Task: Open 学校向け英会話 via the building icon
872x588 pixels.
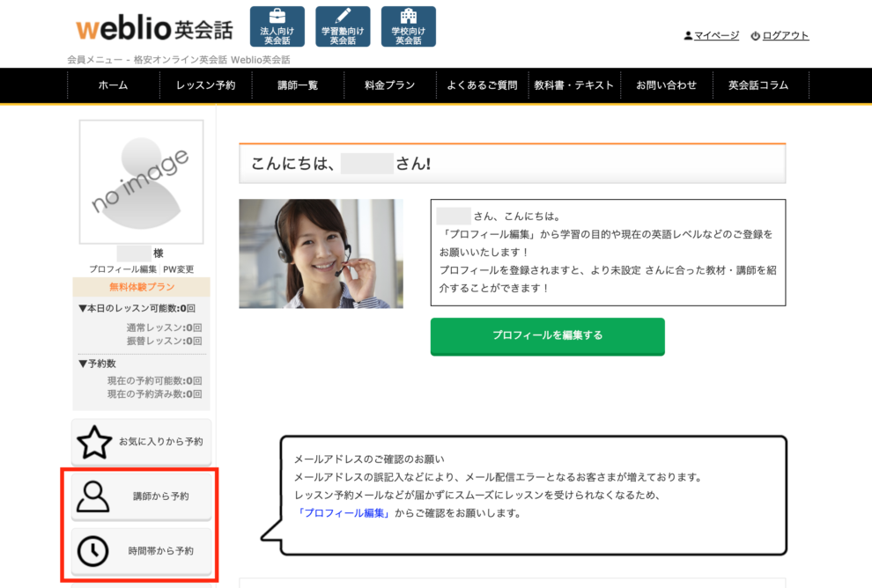Action: pyautogui.click(x=408, y=26)
